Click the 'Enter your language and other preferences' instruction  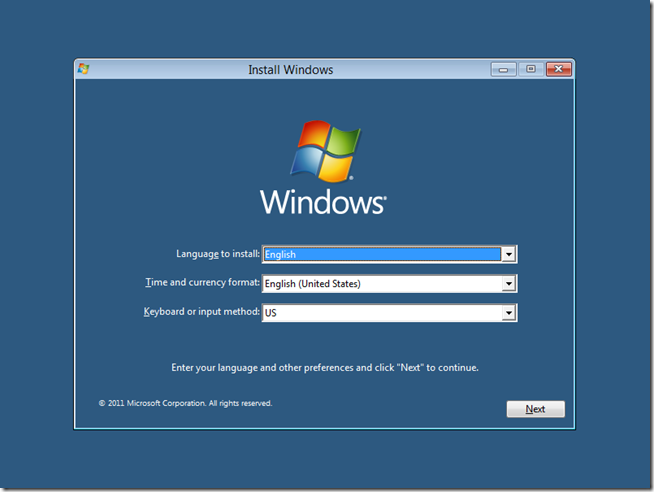(325, 368)
